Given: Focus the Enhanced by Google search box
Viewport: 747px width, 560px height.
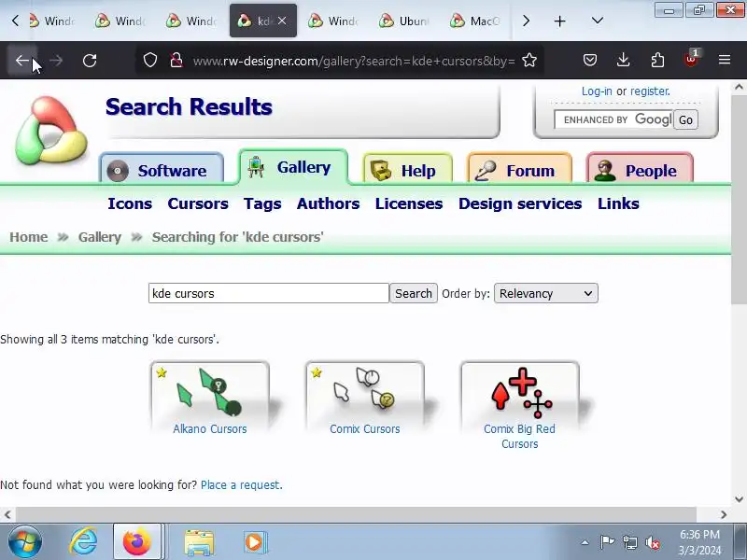Looking at the screenshot, I should 613,119.
